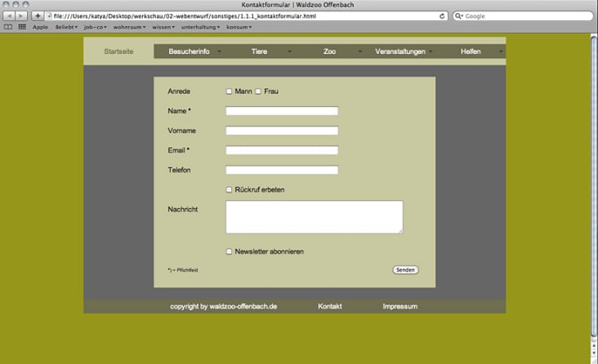This screenshot has height=364, width=598.
Task: Open the Zoo navigation item
Action: pyautogui.click(x=329, y=51)
